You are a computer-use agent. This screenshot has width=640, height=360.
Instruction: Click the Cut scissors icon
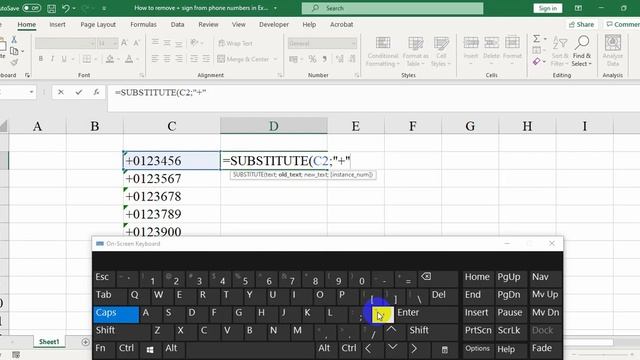tap(14, 39)
